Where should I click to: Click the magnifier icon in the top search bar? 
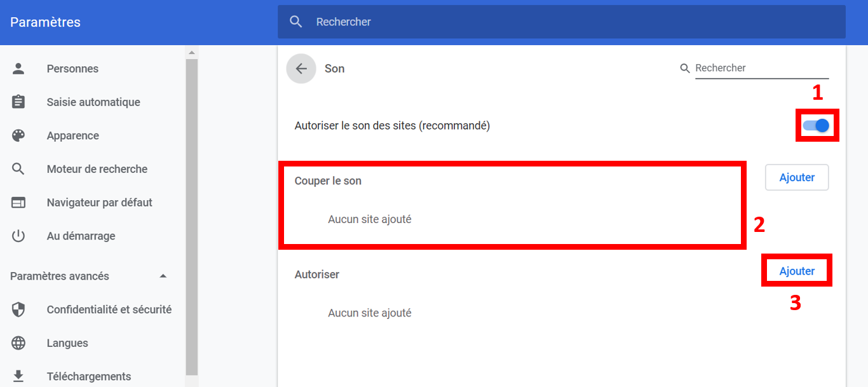point(295,22)
